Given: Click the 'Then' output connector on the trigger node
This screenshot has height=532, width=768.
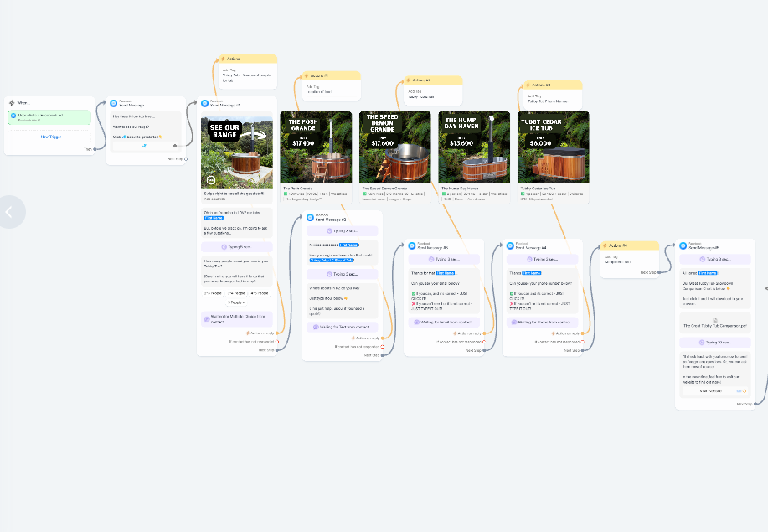Looking at the screenshot, I should 95,149.
